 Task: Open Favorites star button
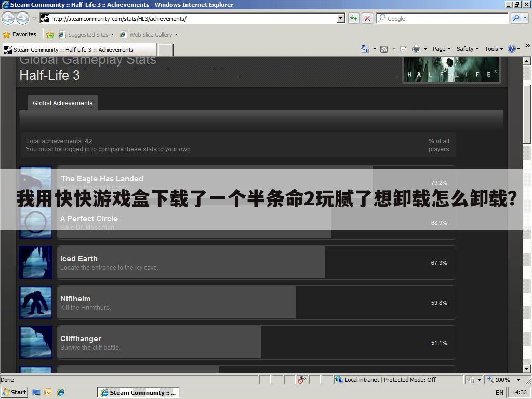pos(6,35)
